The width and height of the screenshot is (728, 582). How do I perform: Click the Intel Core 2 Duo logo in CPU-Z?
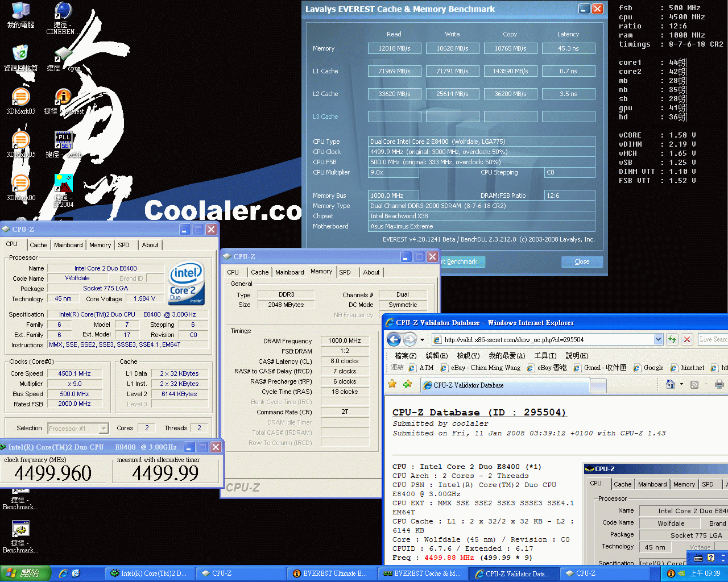(x=186, y=283)
